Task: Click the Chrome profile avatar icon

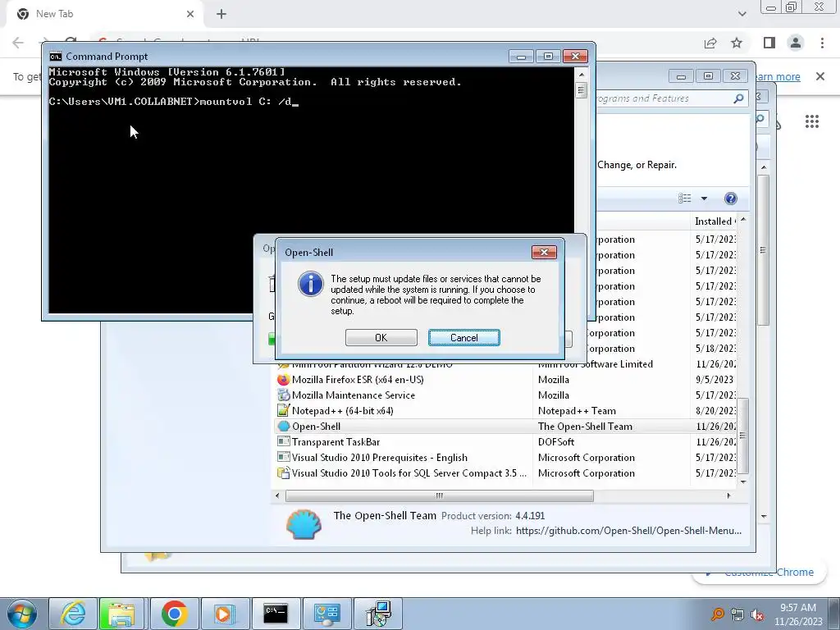Action: (796, 43)
